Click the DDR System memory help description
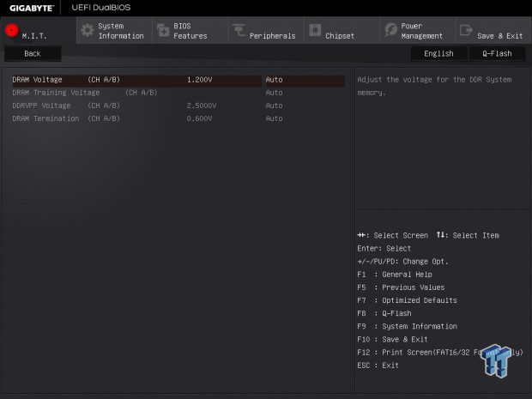The width and height of the screenshot is (532, 399). point(434,86)
